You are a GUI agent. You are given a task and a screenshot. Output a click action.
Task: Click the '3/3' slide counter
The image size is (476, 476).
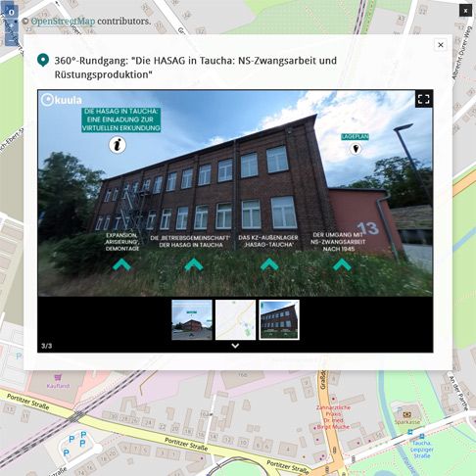point(46,346)
